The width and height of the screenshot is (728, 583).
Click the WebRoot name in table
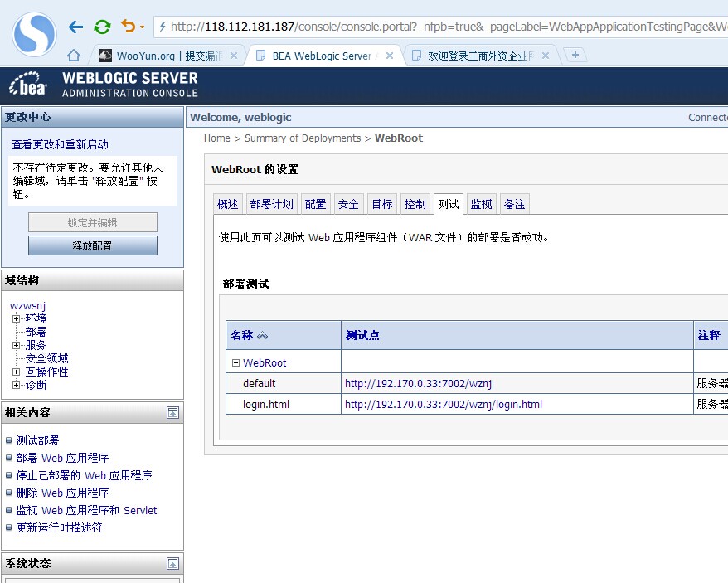click(265, 362)
